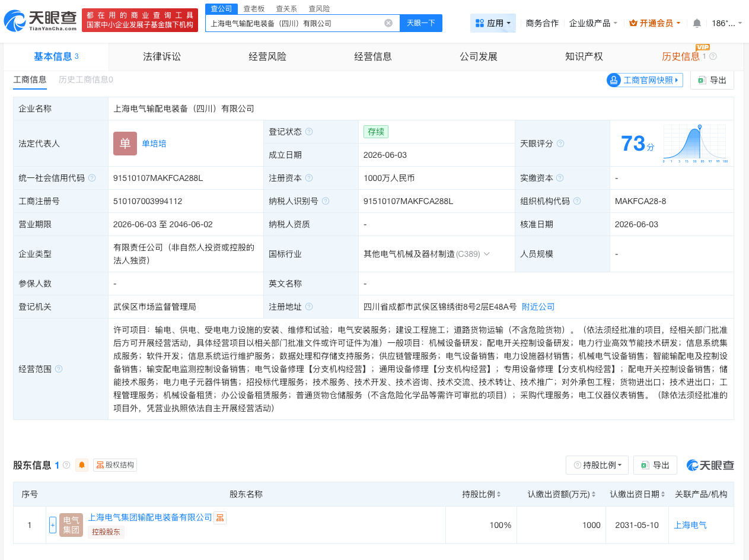Open the 股权结构 button

[116, 465]
